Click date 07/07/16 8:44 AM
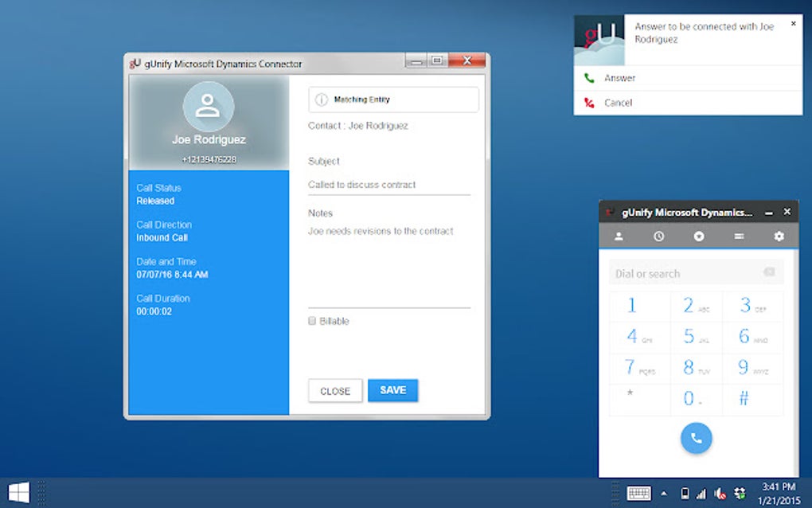Viewport: 812px width, 508px height. pos(172,275)
